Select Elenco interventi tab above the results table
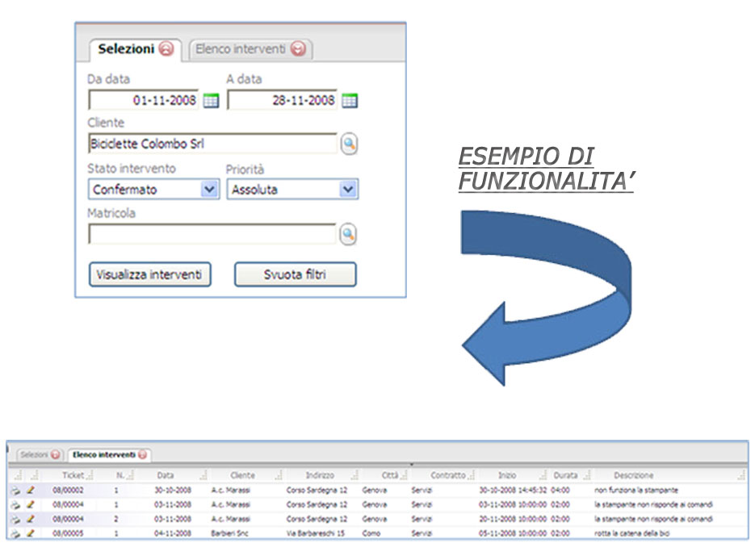 click(109, 454)
